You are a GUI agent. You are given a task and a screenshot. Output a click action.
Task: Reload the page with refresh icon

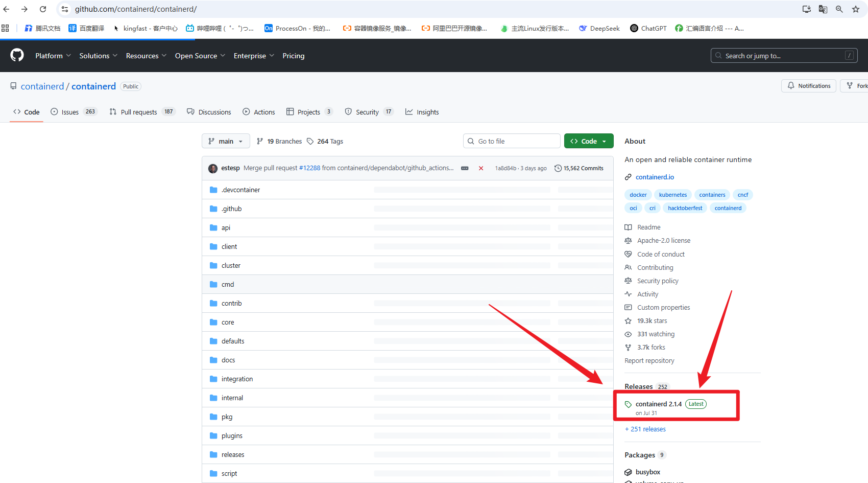43,9
